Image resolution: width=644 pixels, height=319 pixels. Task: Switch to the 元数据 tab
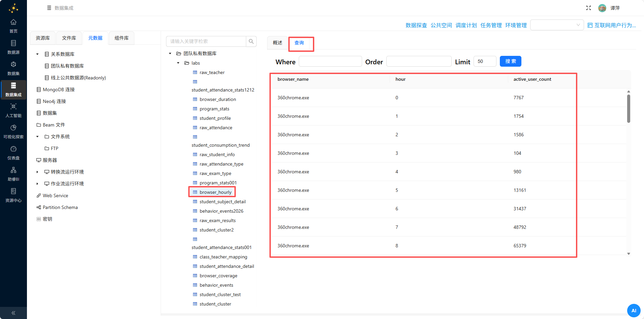pos(95,38)
